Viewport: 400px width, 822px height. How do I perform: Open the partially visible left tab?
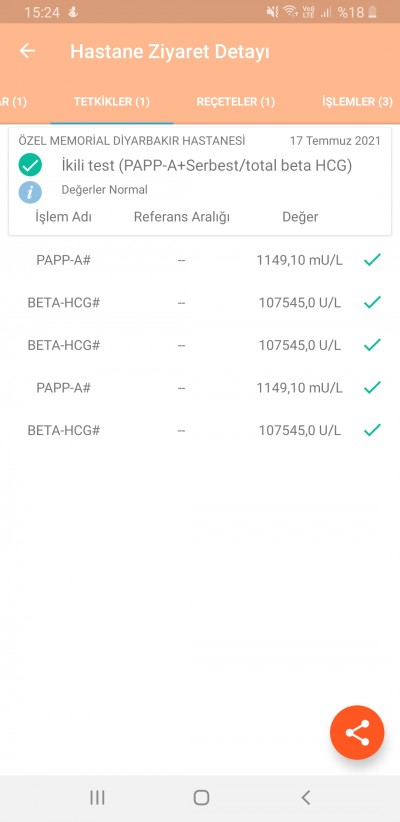click(13, 102)
